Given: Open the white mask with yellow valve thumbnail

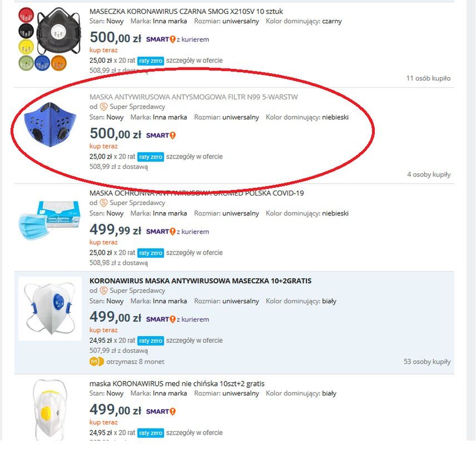Looking at the screenshot, I should (50, 409).
